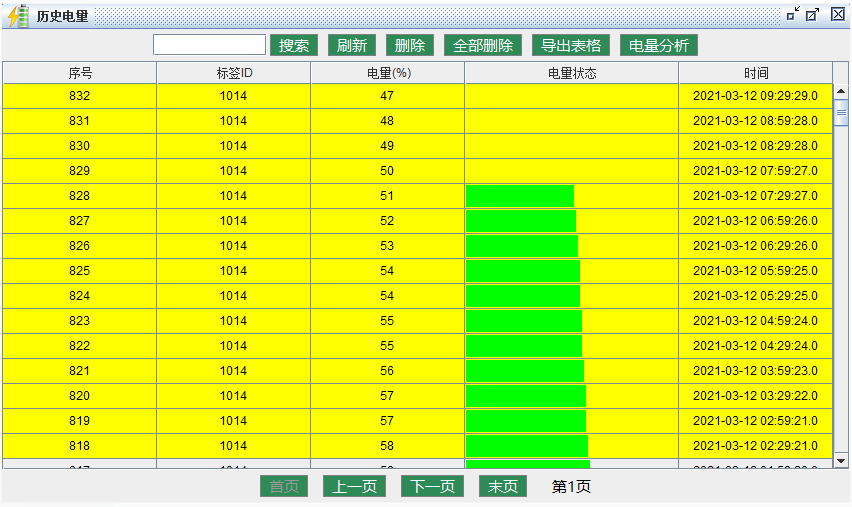852x507 pixels.
Task: Maximize the 历史电量 panel
Action: (x=813, y=15)
